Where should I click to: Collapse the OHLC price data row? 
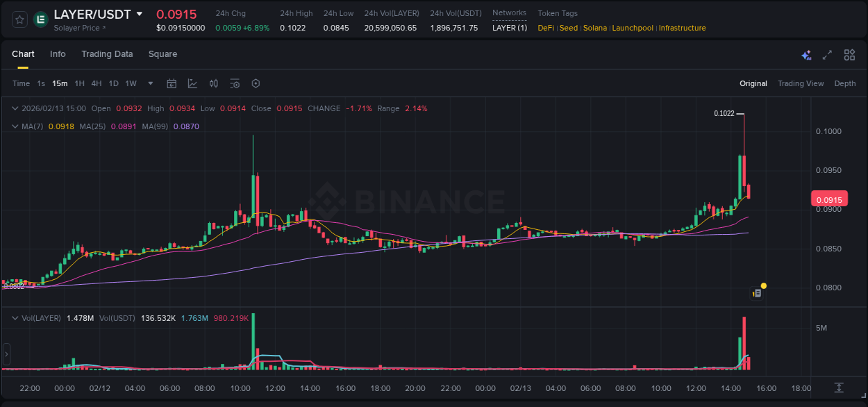pyautogui.click(x=15, y=108)
